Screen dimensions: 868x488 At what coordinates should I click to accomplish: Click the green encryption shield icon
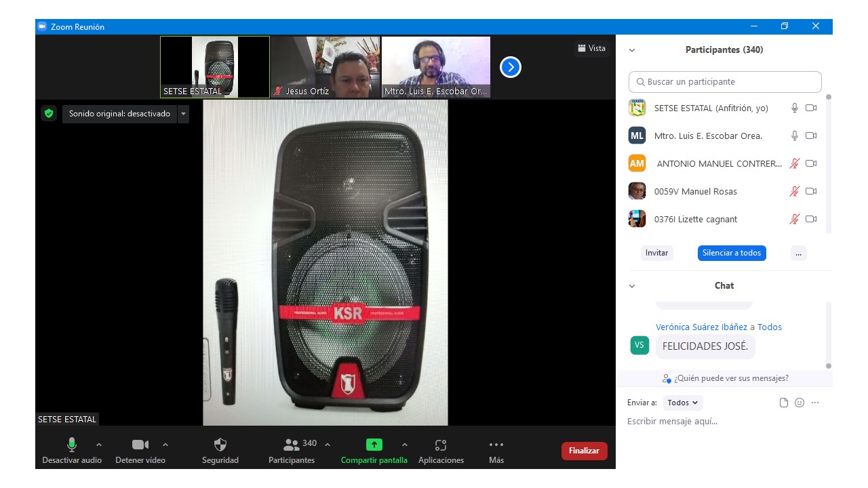coord(48,113)
